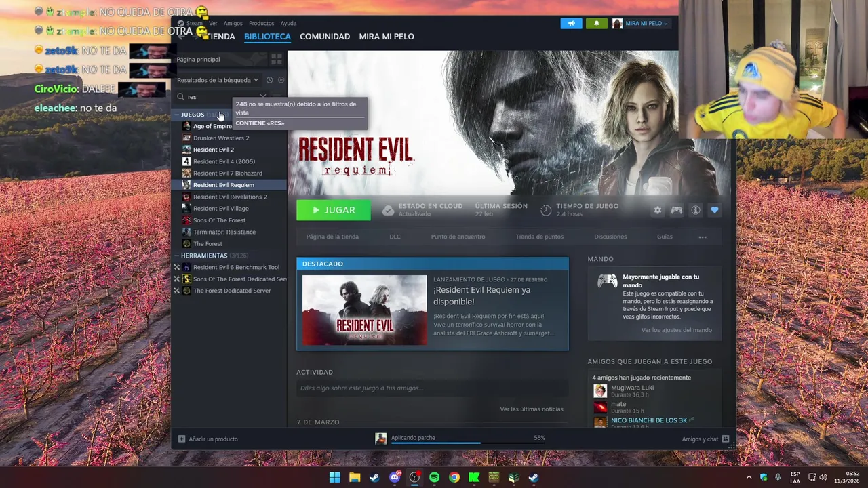868x488 pixels.
Task: Open Discusiones link
Action: click(x=610, y=237)
